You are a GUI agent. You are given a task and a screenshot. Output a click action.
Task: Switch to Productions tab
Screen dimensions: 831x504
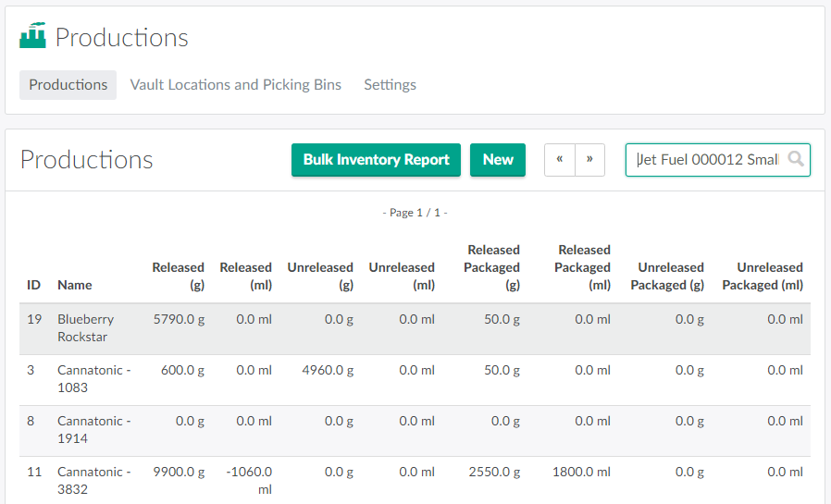click(x=68, y=84)
